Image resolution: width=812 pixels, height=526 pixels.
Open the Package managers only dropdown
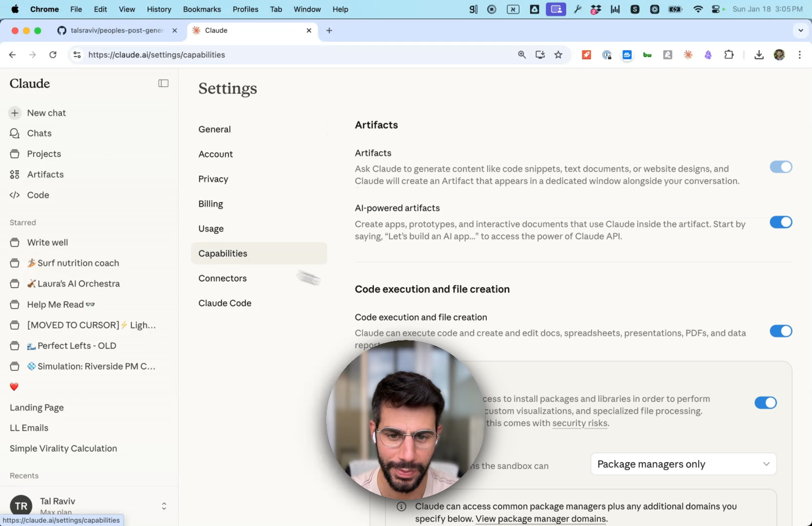pyautogui.click(x=683, y=464)
